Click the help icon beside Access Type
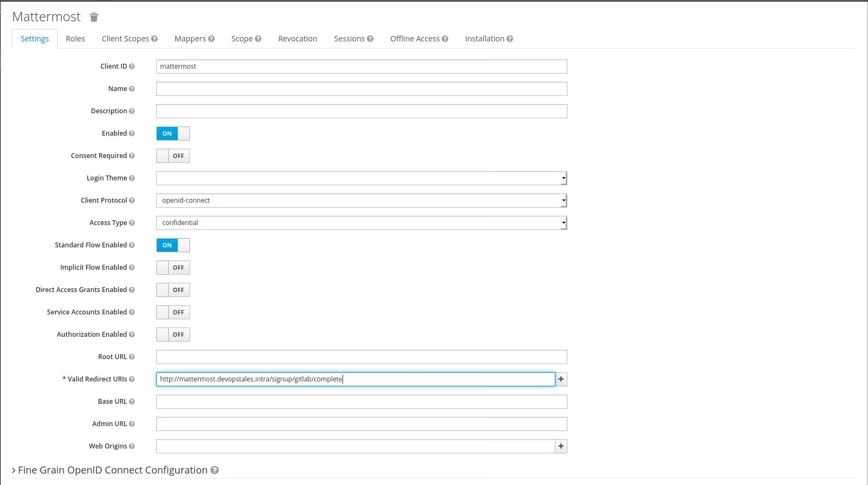 (x=132, y=223)
